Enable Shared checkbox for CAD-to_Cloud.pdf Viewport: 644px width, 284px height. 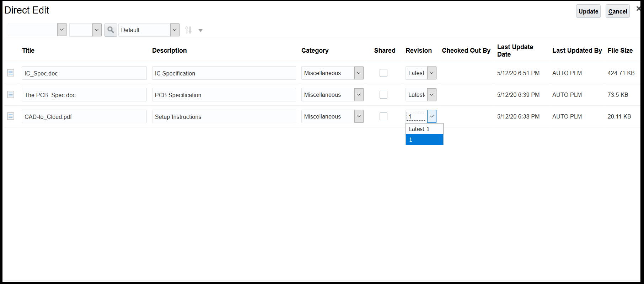[383, 116]
